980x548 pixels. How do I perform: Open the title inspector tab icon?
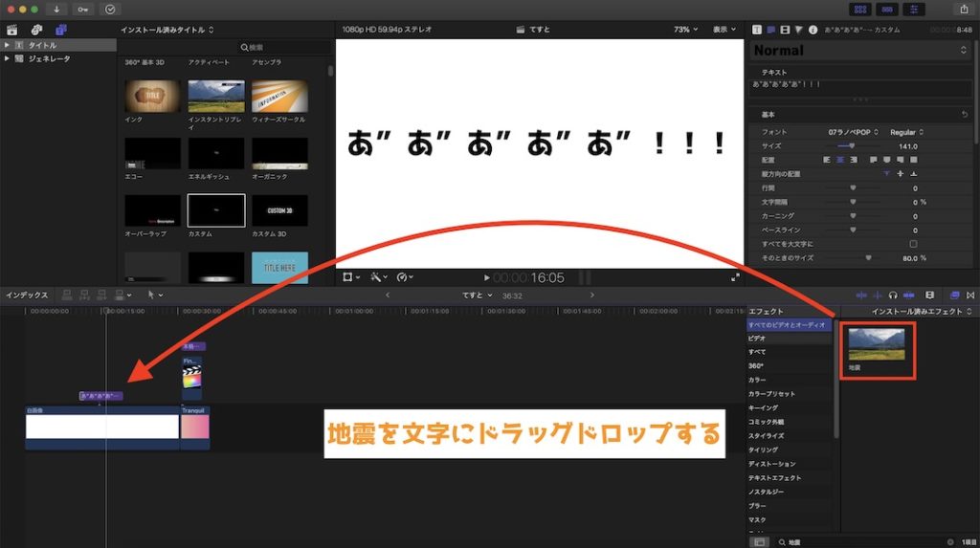(x=771, y=30)
